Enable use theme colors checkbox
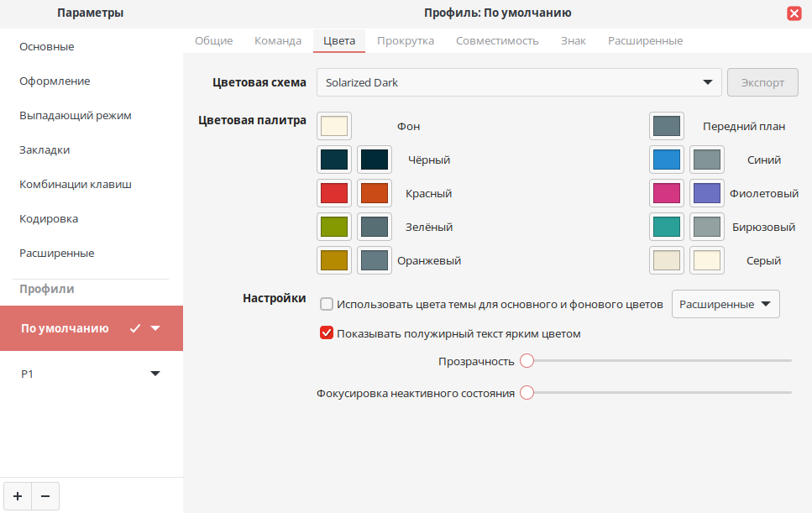 click(327, 304)
